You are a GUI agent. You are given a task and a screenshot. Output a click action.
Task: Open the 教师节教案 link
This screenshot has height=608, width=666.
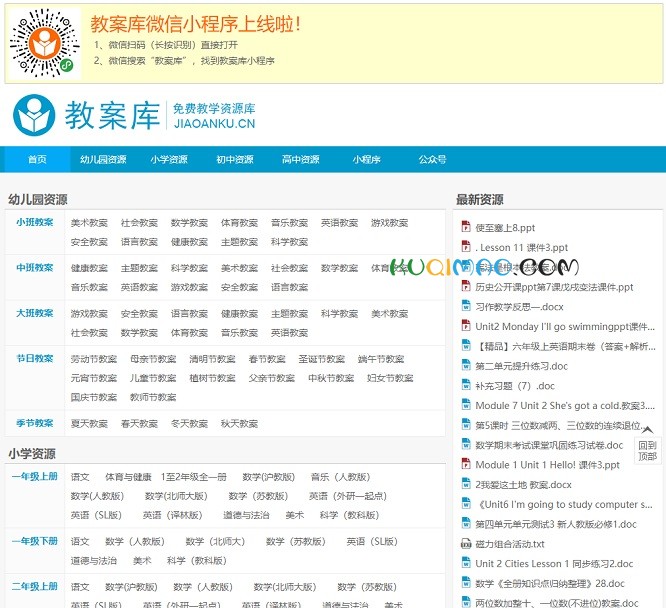click(x=153, y=397)
